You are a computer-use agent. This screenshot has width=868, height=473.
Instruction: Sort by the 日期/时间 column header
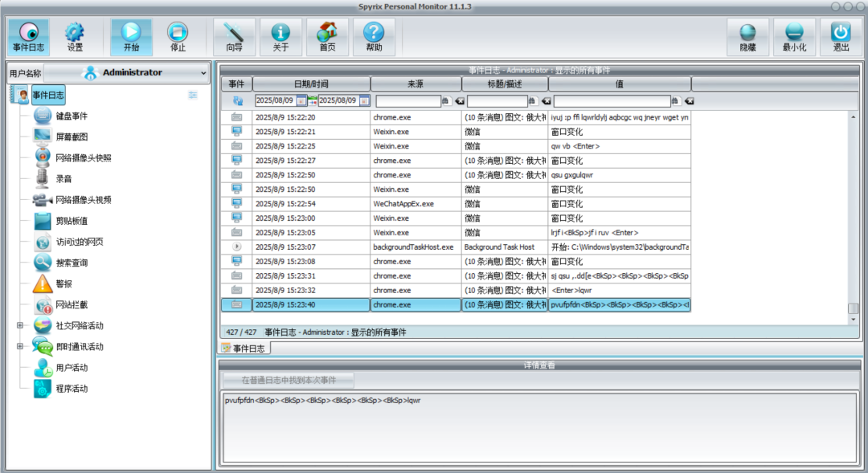[311, 84]
